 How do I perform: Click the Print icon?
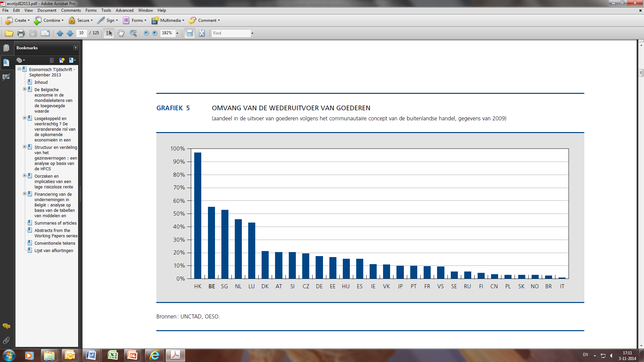(x=21, y=33)
